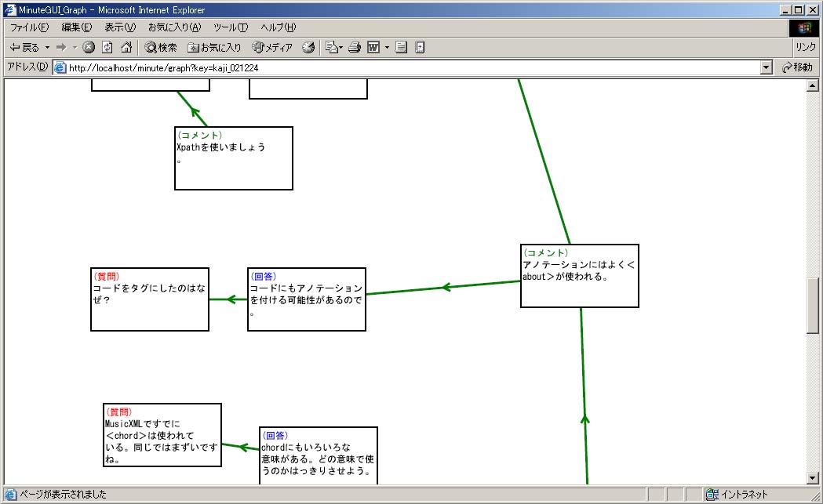This screenshot has height=504, width=823.
Task: Click the Windows logo throbber icon
Action: point(804,27)
